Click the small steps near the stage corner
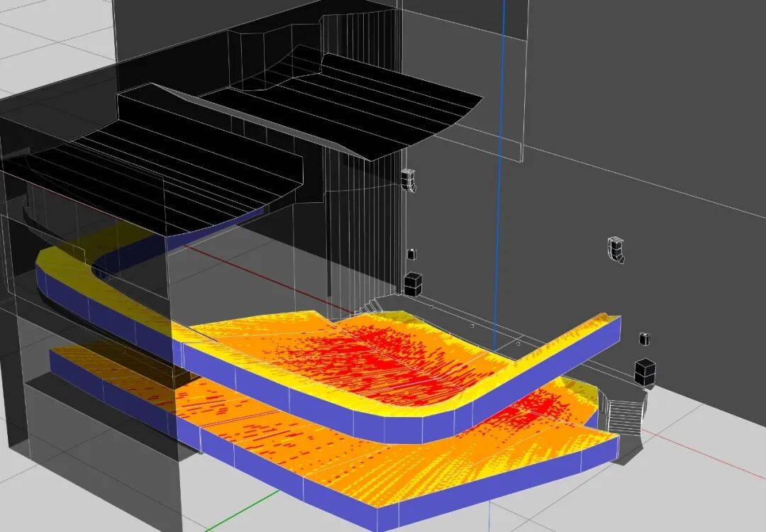 pyautogui.click(x=368, y=306)
